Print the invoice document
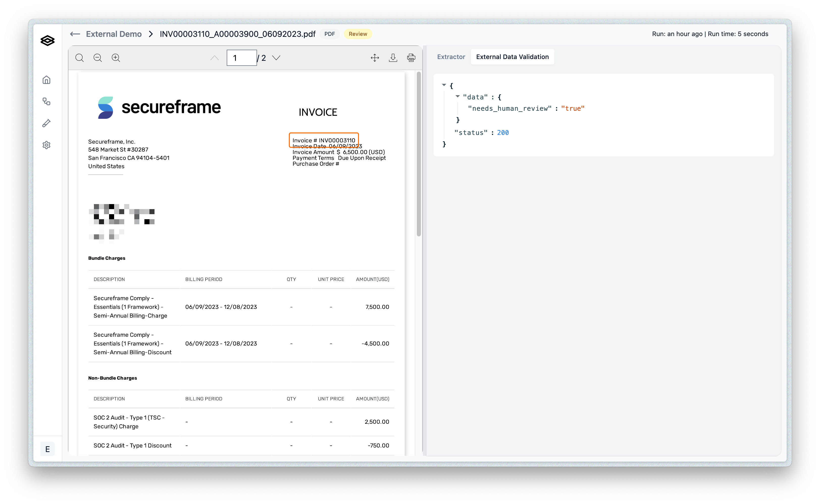The width and height of the screenshot is (820, 504). coord(411,58)
